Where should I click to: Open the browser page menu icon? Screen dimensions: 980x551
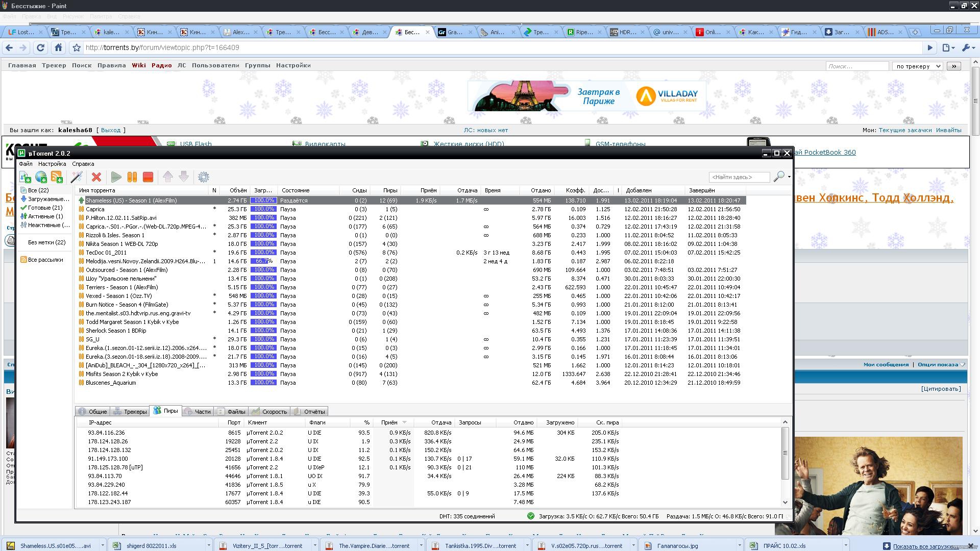(948, 47)
